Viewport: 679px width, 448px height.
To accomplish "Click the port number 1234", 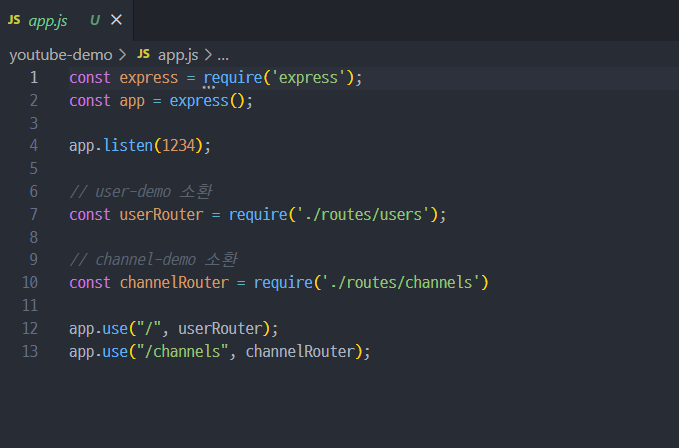I will click(178, 145).
